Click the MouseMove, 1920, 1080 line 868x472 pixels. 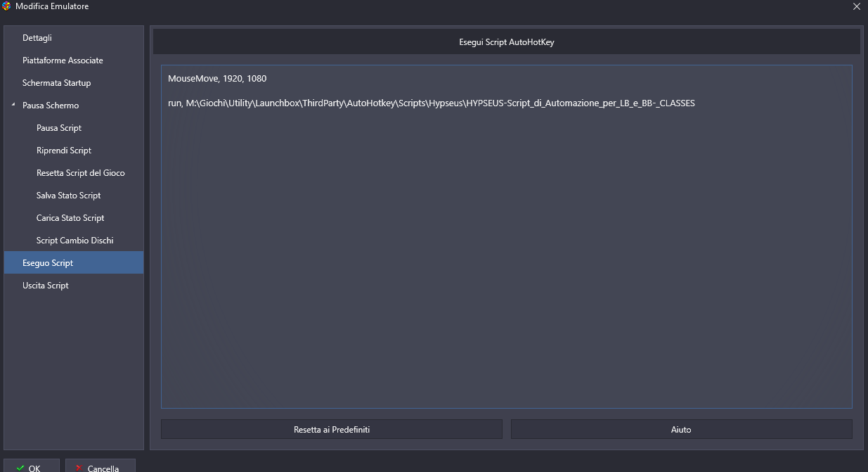point(217,78)
